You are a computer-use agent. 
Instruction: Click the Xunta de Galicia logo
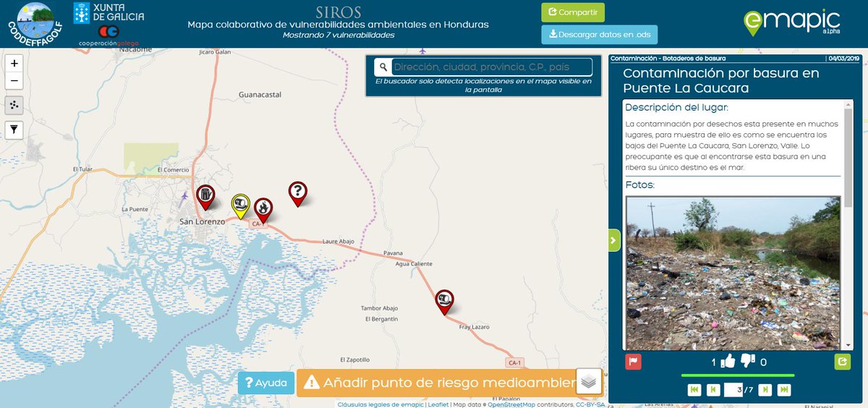pyautogui.click(x=109, y=12)
